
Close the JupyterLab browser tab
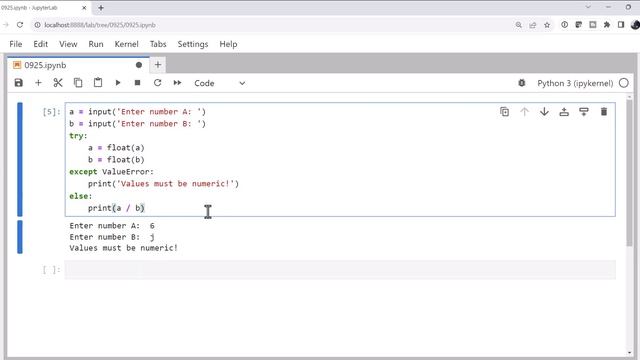[84, 8]
